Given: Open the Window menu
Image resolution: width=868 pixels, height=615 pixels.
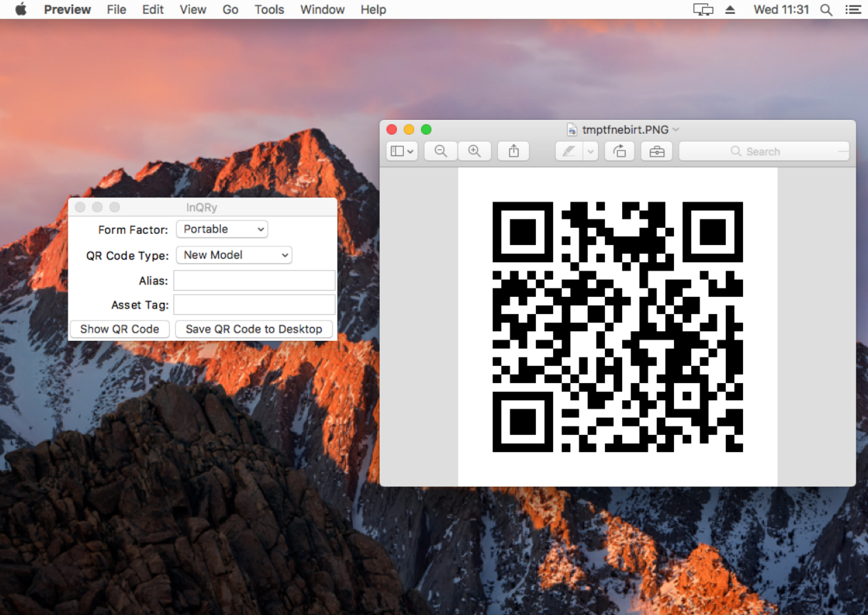Looking at the screenshot, I should tap(322, 10).
